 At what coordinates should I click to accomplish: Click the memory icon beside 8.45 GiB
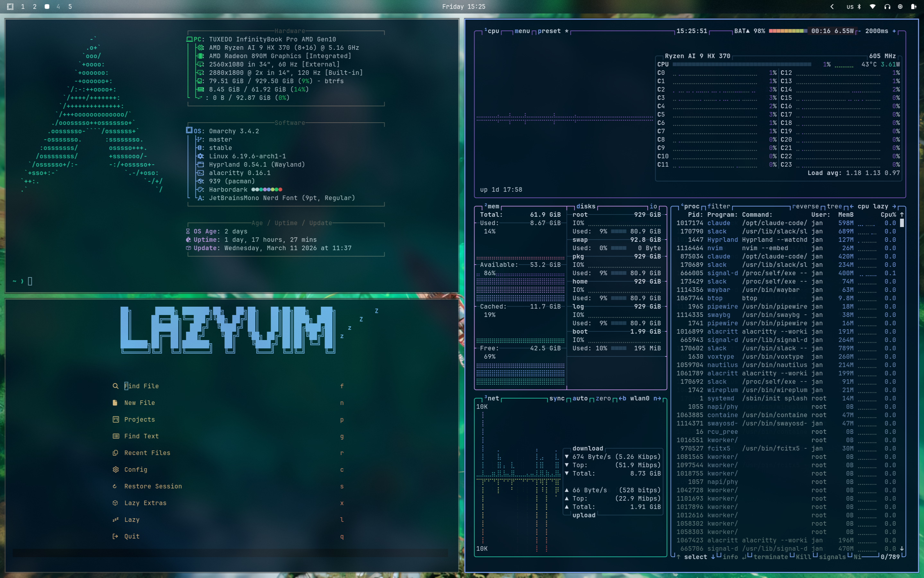pos(201,90)
